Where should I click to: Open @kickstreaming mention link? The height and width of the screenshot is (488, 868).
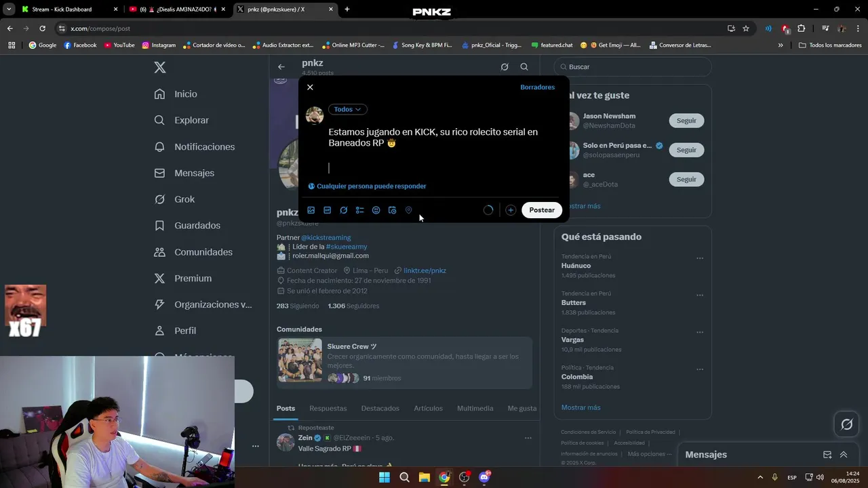coord(326,238)
